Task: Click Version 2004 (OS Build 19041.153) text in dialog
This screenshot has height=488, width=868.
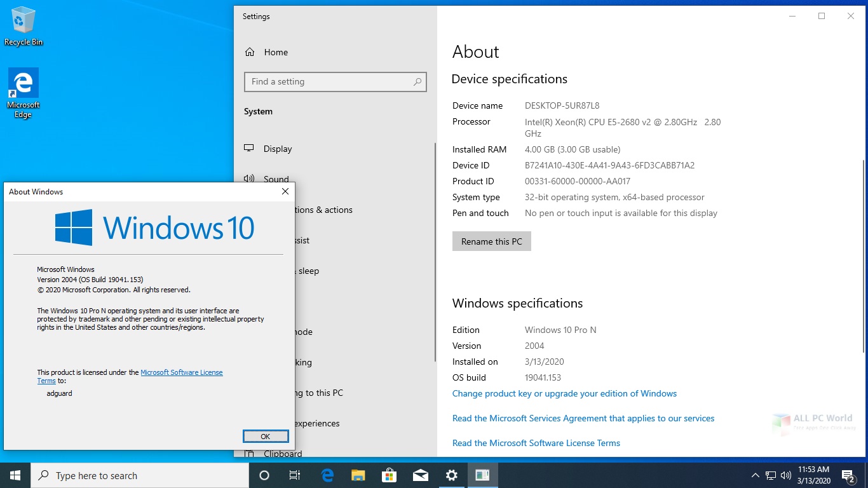Action: coord(90,280)
